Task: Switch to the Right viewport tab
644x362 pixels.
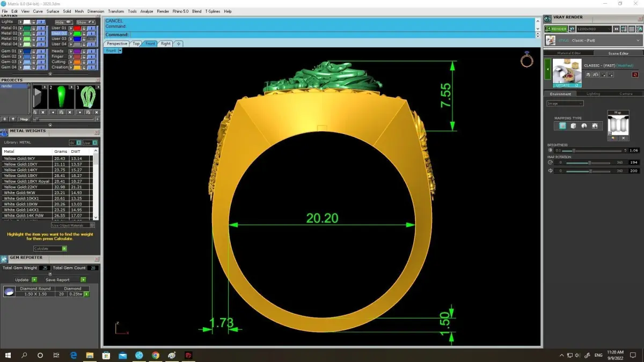Action: coord(165,43)
